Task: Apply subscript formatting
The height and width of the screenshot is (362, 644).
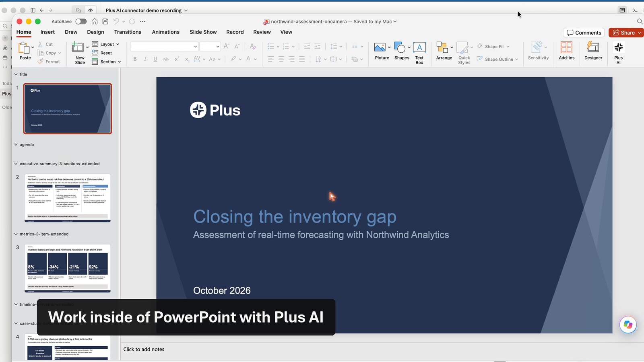Action: (187, 59)
